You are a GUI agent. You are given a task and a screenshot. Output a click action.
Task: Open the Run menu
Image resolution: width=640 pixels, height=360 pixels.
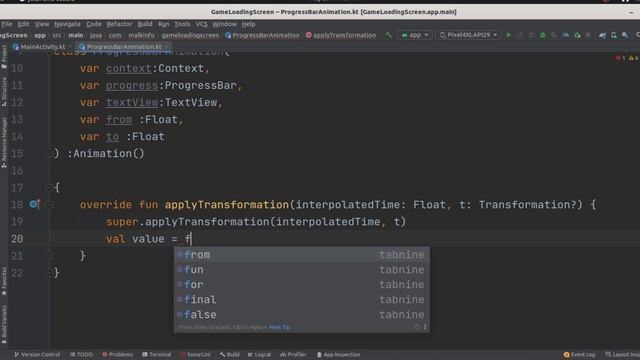coord(163,24)
